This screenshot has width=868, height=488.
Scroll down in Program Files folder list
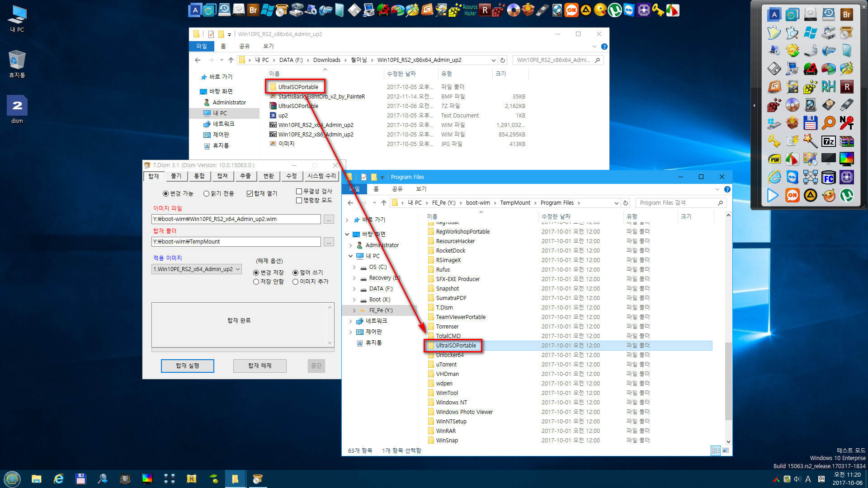pyautogui.click(x=728, y=441)
